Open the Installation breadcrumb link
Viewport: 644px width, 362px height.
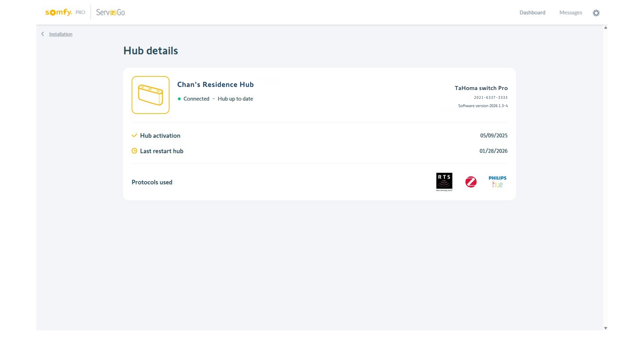point(60,34)
